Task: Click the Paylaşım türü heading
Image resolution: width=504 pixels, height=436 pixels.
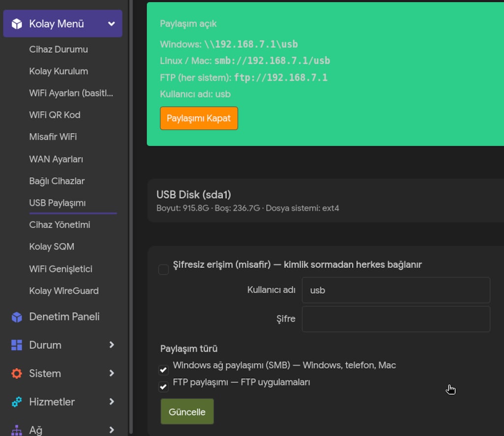Action: (189, 349)
